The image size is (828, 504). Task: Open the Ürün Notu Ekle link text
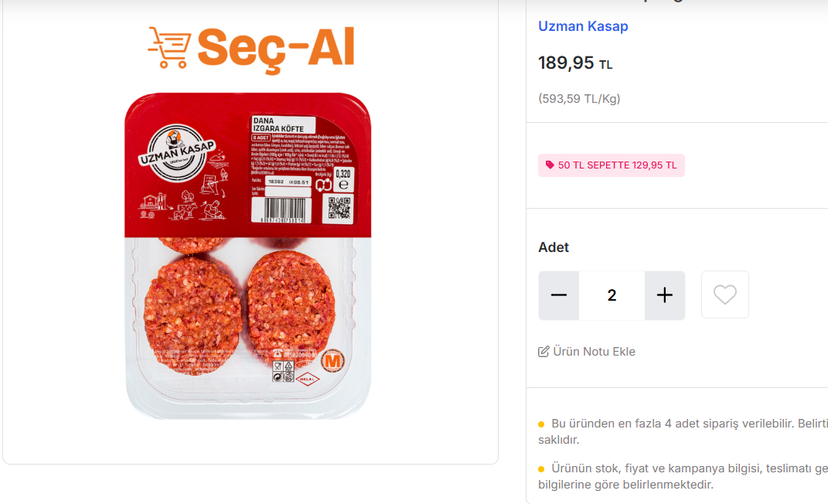[594, 352]
